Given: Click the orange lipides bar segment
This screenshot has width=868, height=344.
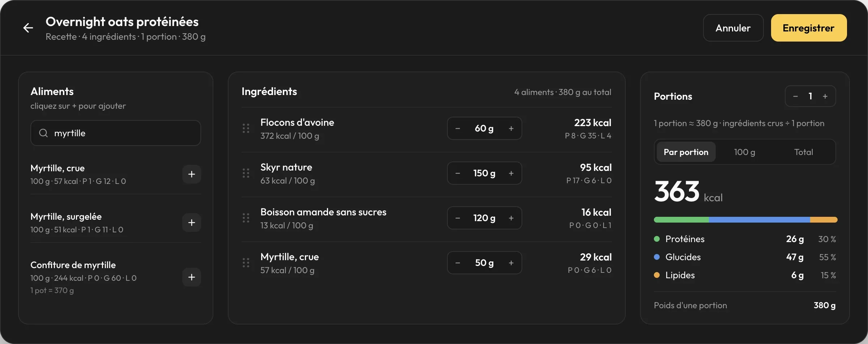Looking at the screenshot, I should point(824,220).
